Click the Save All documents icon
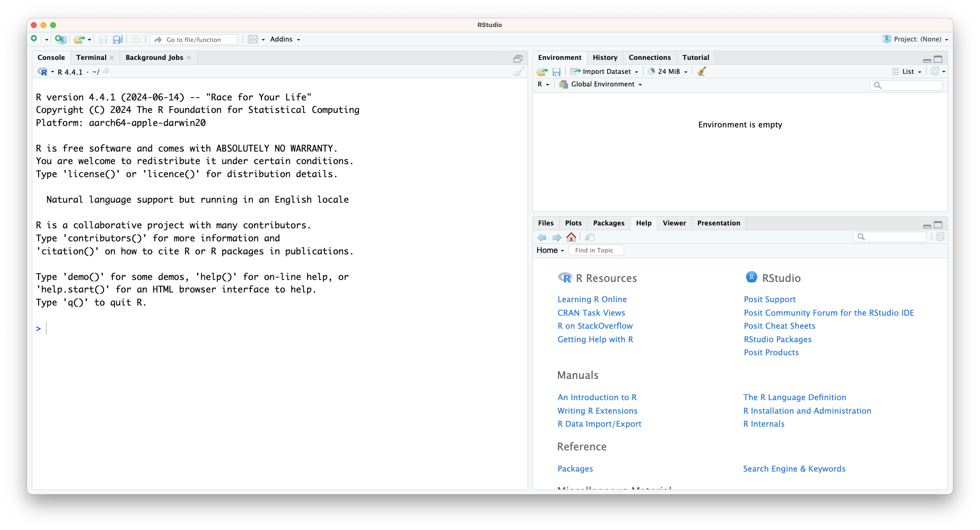Image resolution: width=980 pixels, height=530 pixels. click(x=118, y=40)
